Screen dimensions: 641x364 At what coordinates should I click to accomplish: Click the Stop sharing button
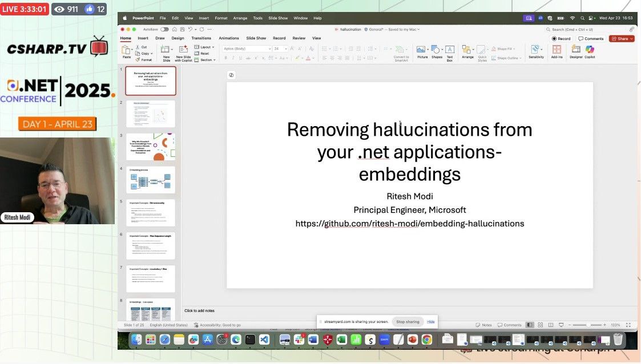(x=408, y=322)
